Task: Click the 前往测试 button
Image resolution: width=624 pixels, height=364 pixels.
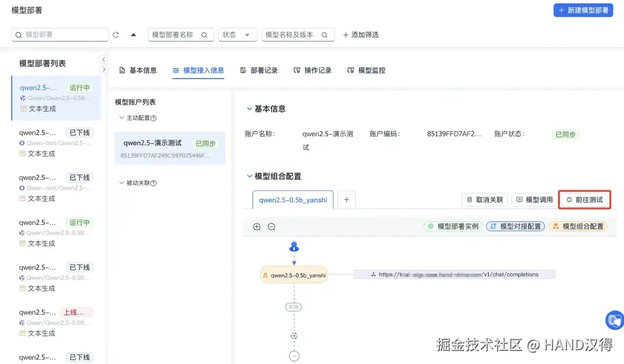Action: [x=585, y=200]
